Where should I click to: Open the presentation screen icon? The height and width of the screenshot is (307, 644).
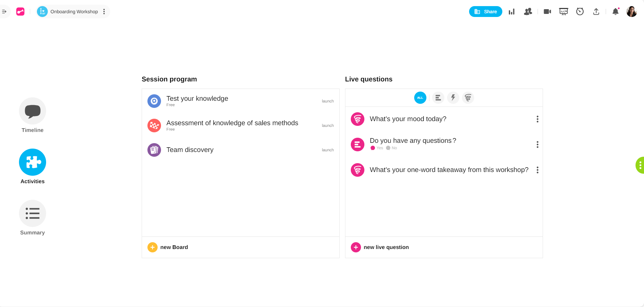(x=563, y=12)
